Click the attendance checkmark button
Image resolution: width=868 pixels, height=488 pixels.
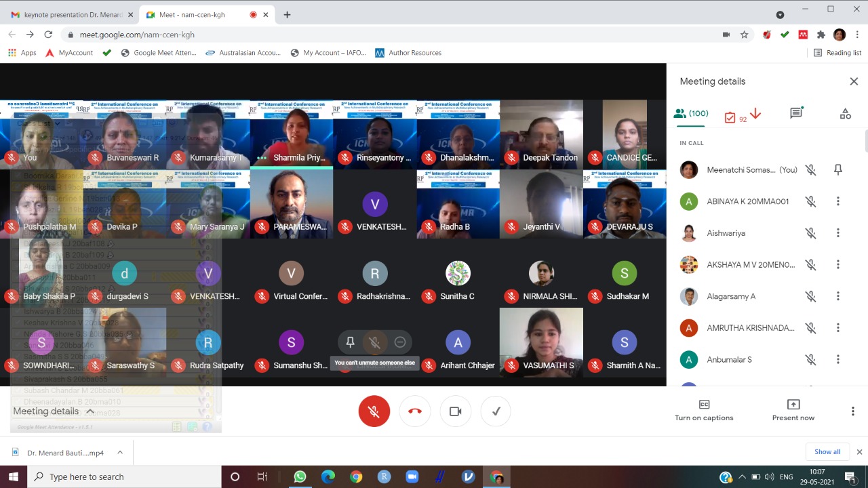[496, 411]
